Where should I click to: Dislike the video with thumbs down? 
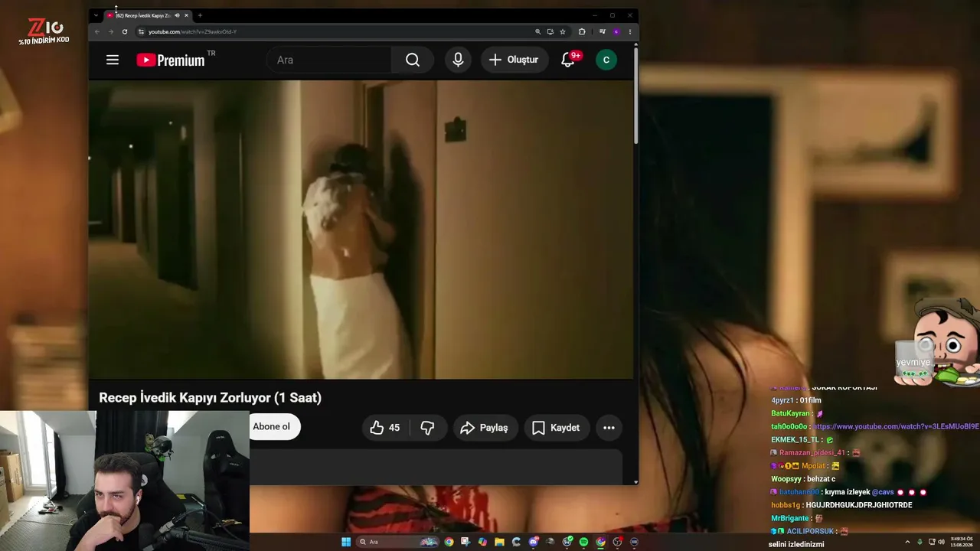pyautogui.click(x=427, y=428)
